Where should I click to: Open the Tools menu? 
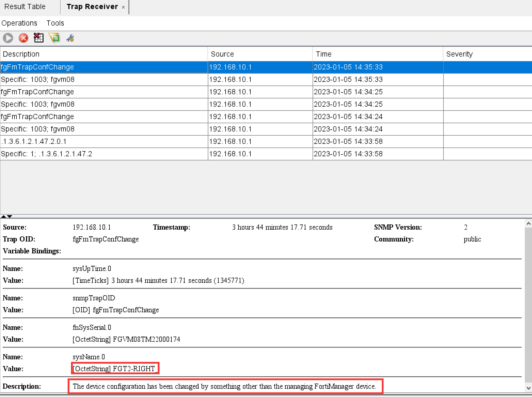coord(55,23)
